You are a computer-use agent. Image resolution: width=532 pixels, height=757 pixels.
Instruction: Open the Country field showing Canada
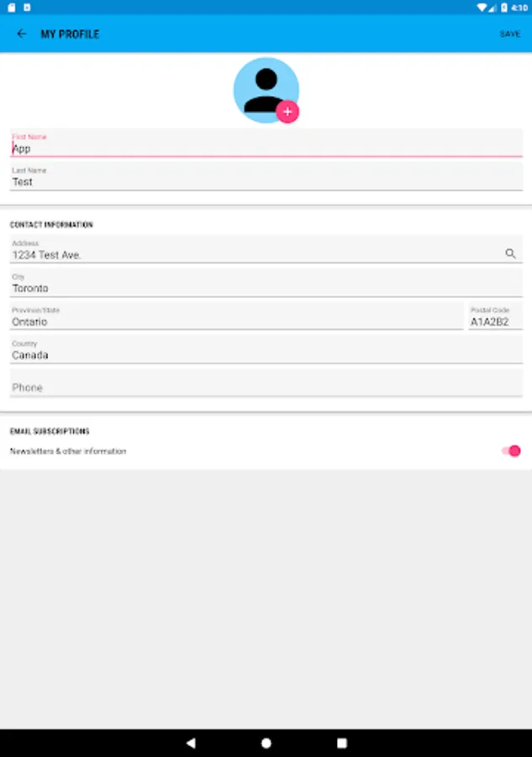coord(266,355)
